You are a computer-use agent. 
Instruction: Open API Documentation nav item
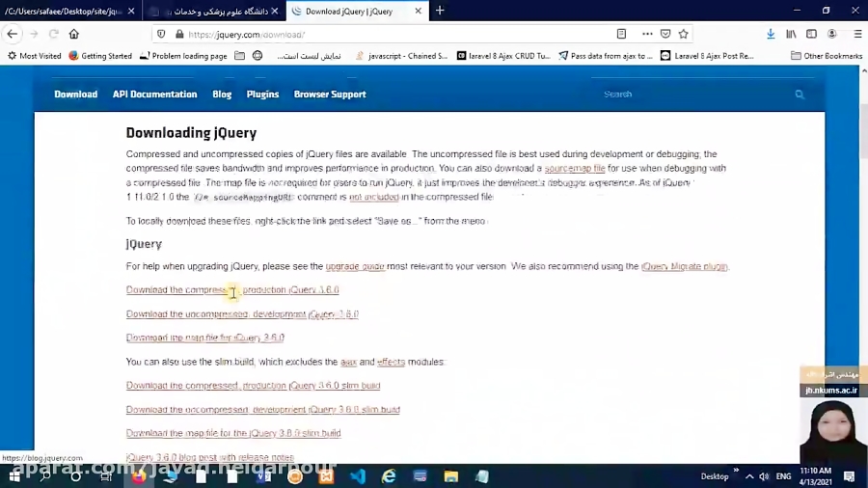click(155, 95)
